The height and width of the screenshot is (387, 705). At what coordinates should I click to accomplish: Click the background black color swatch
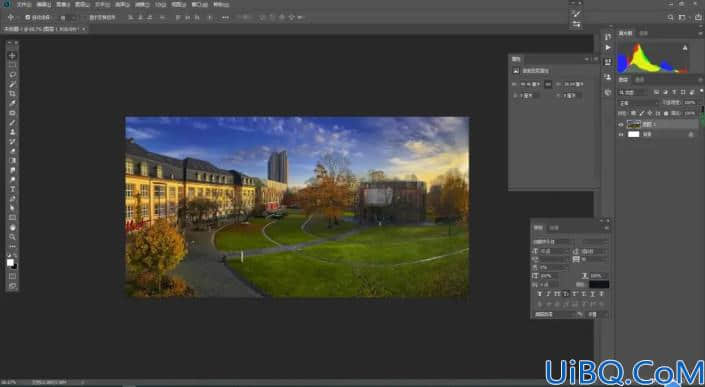[x=15, y=267]
